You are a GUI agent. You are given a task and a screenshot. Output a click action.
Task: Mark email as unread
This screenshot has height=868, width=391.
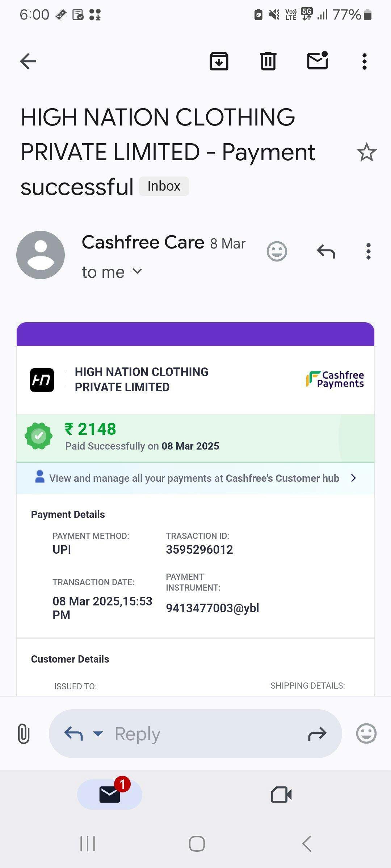pos(317,61)
